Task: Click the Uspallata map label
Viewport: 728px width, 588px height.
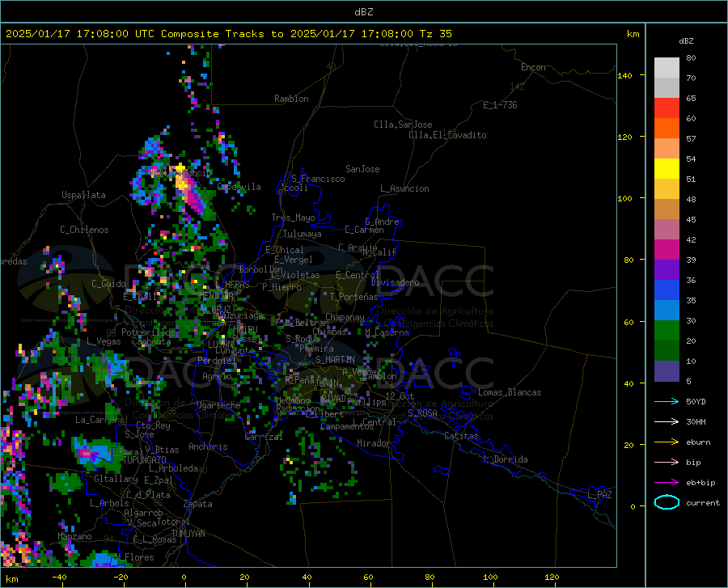Action: click(83, 195)
